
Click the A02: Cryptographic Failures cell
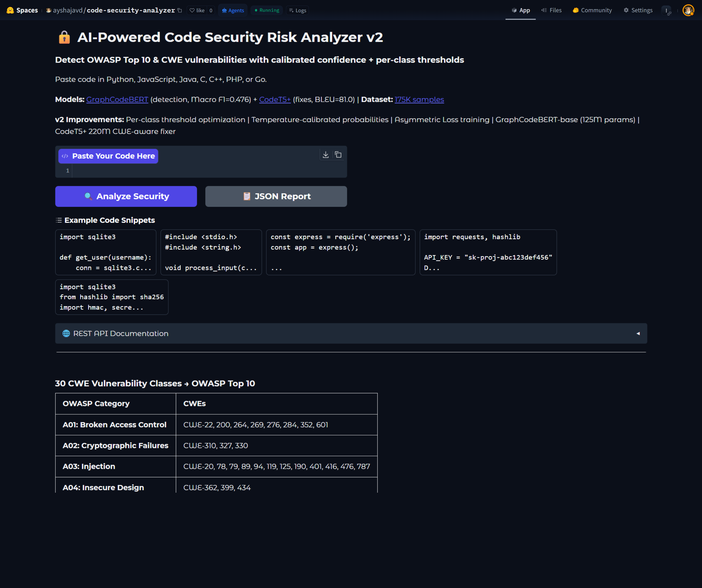(x=115, y=446)
